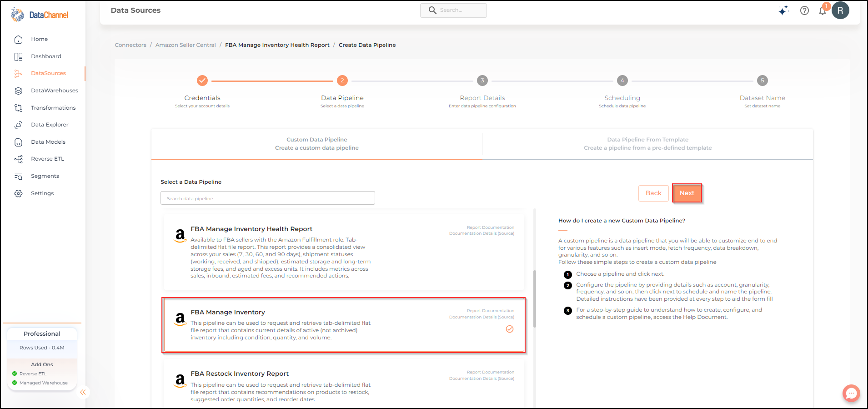
Task: Click the Create Data Pipeline breadcrumb
Action: 367,45
